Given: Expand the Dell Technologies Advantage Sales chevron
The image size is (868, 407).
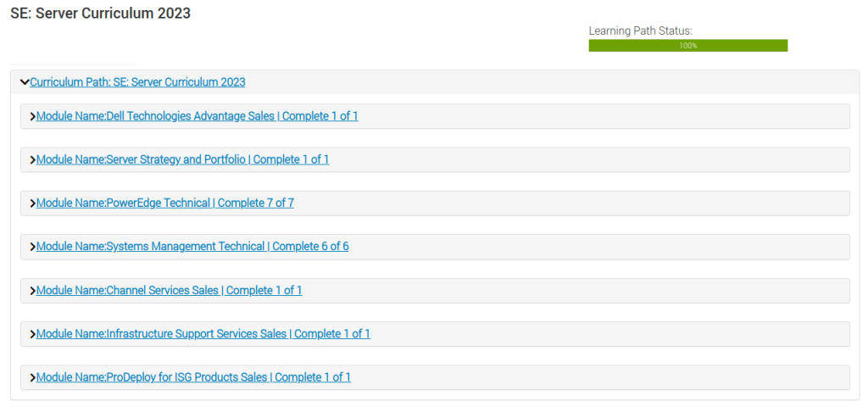Looking at the screenshot, I should point(32,116).
